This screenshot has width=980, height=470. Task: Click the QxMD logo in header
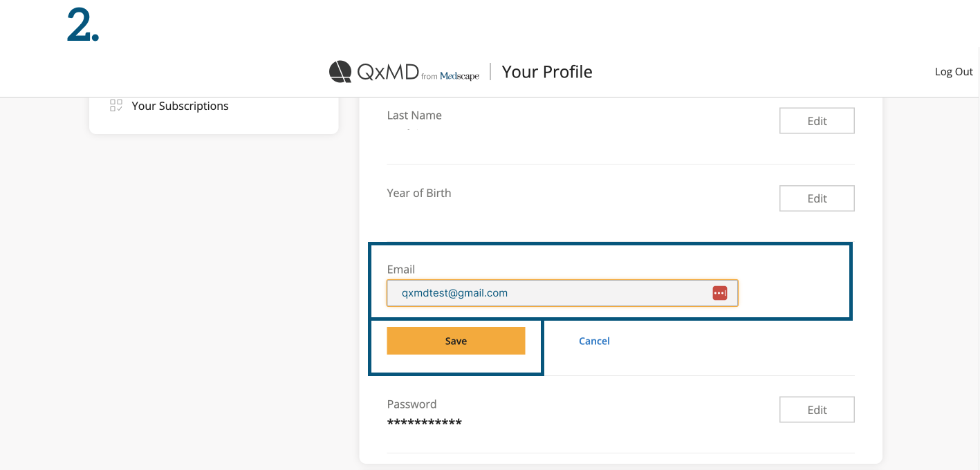coord(404,72)
